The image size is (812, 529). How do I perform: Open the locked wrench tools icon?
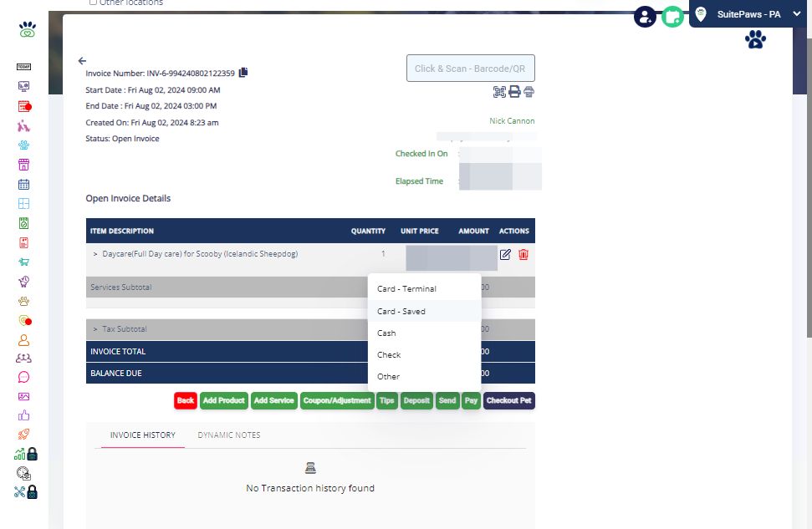26,491
